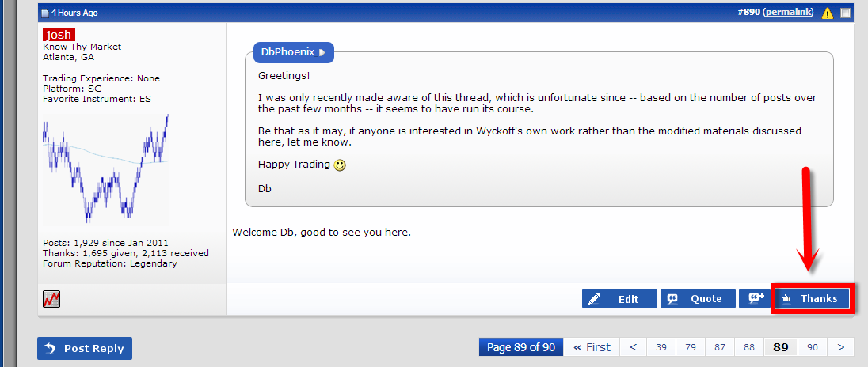This screenshot has height=367, width=868.
Task: Jump to page 88
Action: point(749,347)
